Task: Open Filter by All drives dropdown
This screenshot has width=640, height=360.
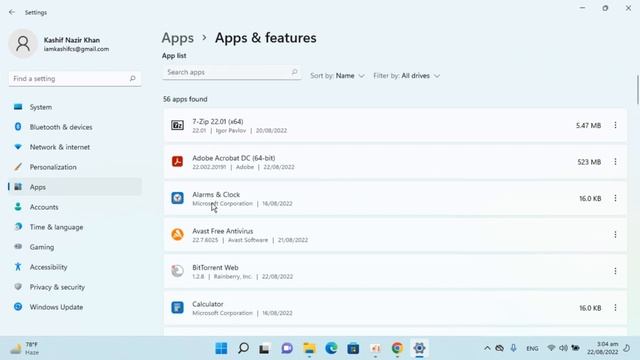Action: (x=407, y=76)
